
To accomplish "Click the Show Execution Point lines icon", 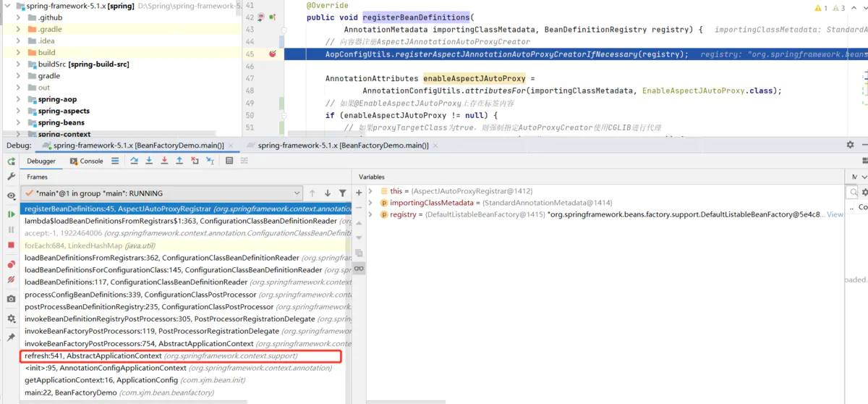I will click(x=115, y=161).
